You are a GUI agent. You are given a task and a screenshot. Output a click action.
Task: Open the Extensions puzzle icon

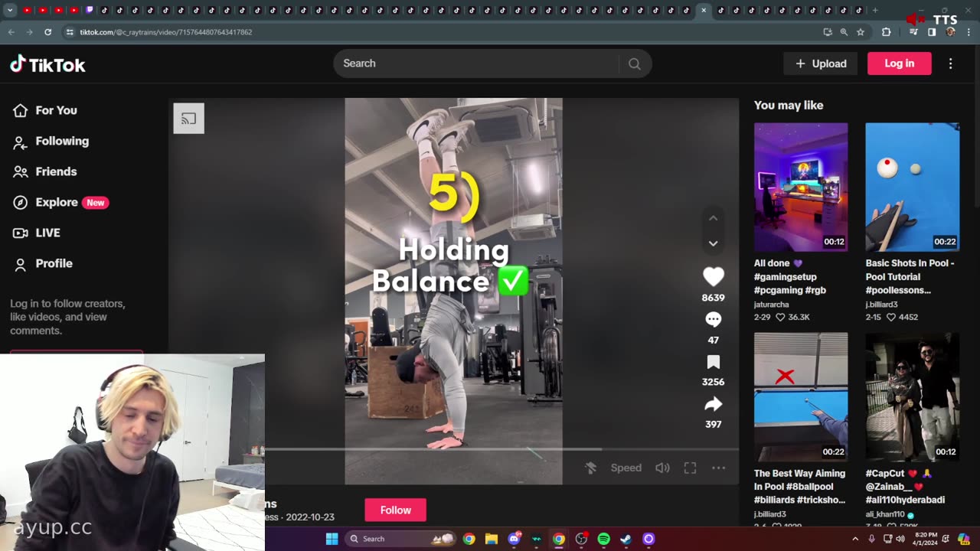click(x=886, y=32)
